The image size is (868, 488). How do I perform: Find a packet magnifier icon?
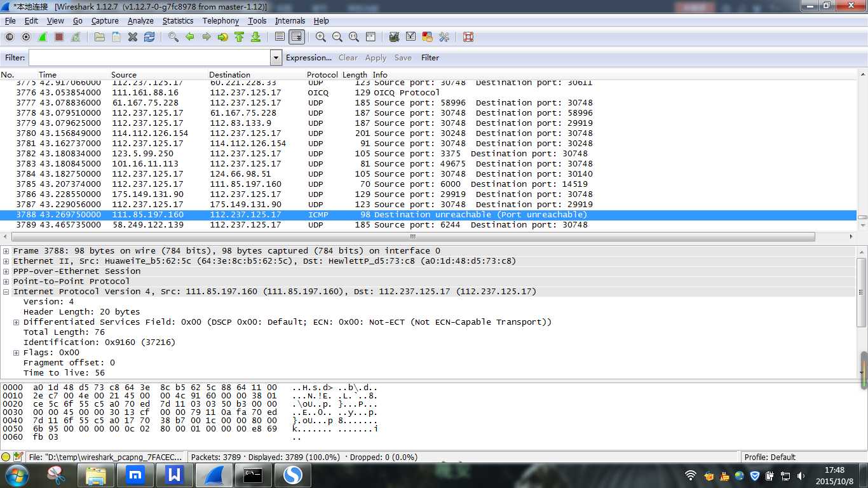[x=173, y=37]
